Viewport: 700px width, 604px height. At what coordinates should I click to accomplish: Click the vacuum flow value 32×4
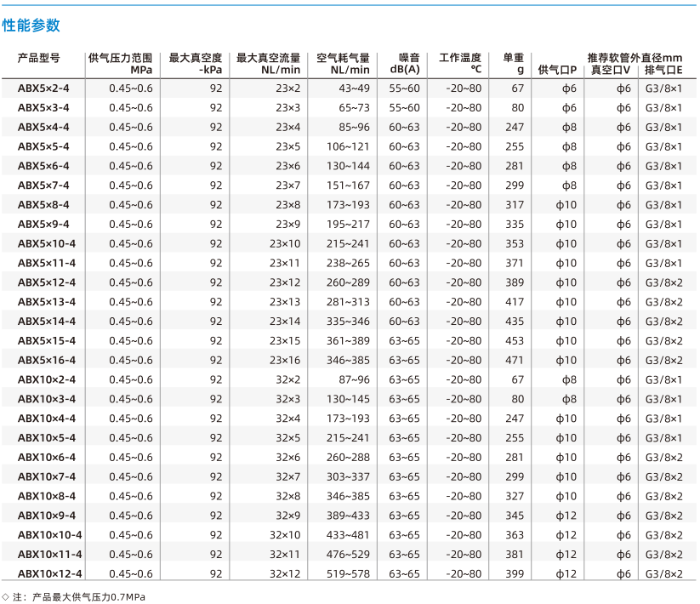click(x=288, y=419)
